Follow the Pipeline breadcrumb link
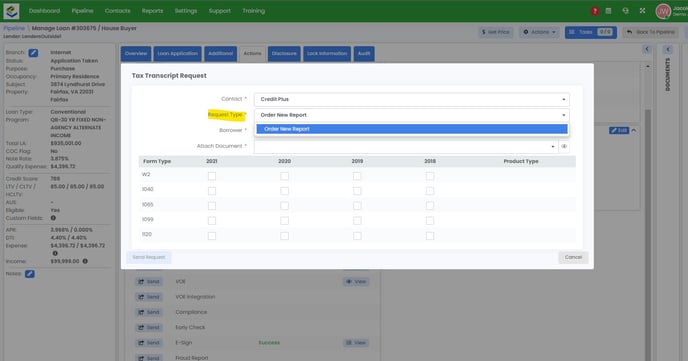 point(14,28)
